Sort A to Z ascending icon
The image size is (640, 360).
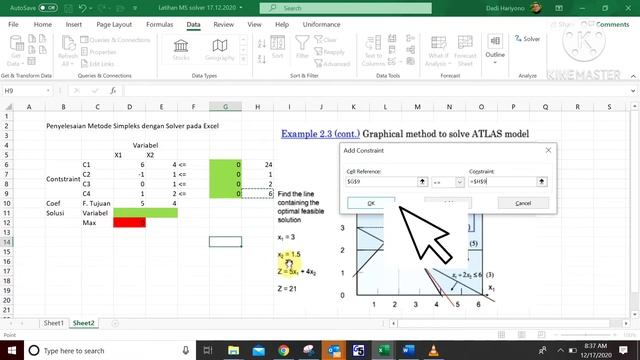[262, 43]
